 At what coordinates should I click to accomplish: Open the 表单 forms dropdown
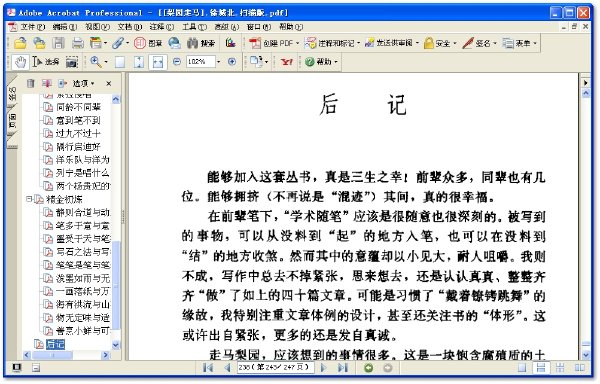point(520,43)
